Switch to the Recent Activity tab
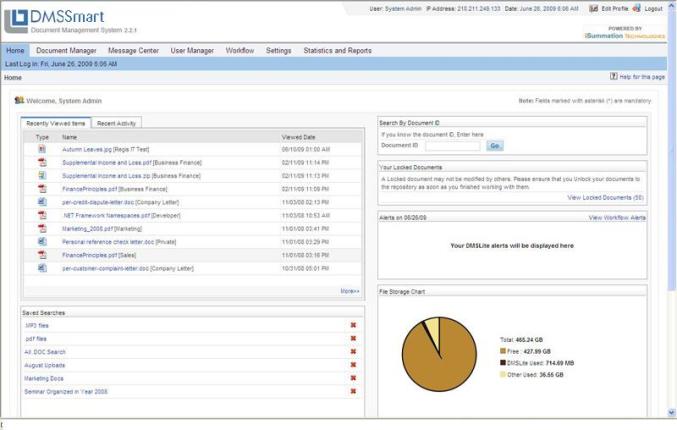The height and width of the screenshot is (430, 677). pyautogui.click(x=117, y=123)
